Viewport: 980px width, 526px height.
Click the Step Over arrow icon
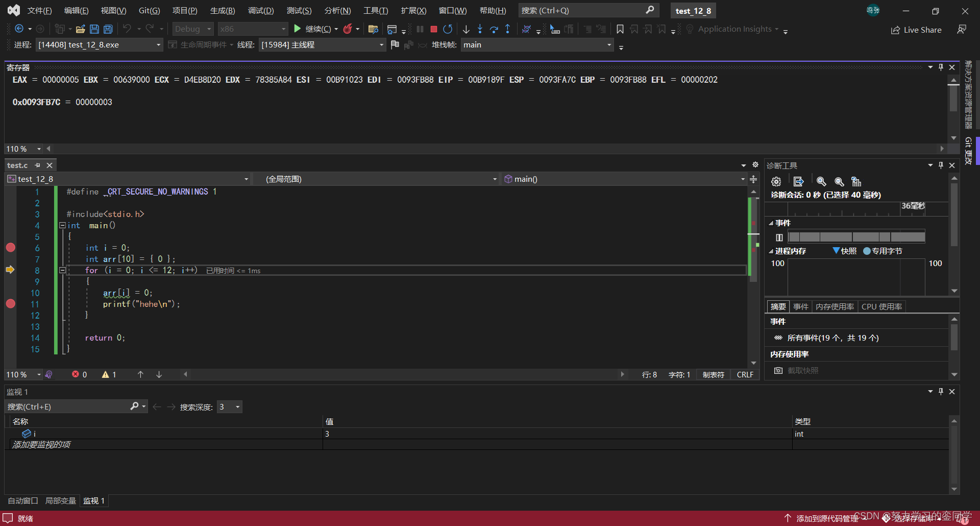point(494,29)
